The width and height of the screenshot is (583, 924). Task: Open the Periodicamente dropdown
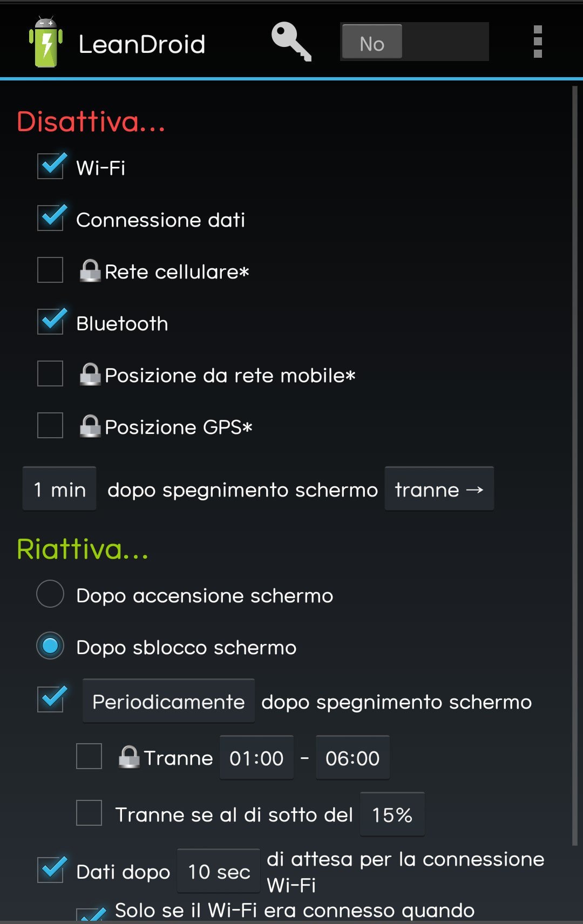pyautogui.click(x=168, y=701)
